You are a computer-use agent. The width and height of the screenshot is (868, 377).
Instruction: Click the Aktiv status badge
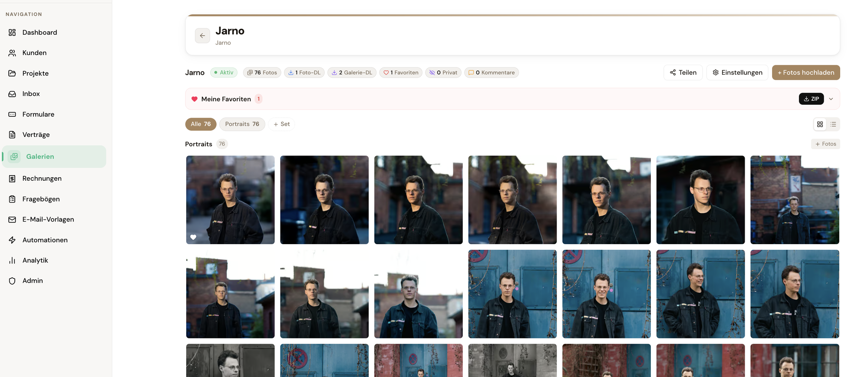tap(224, 73)
